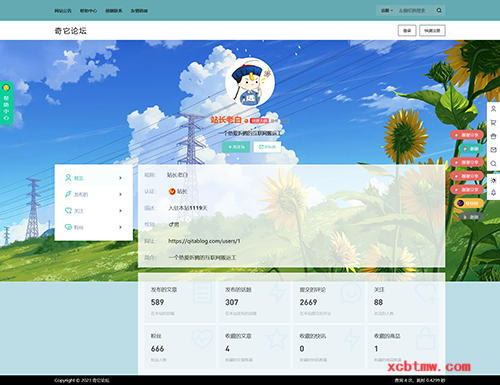Screen dimensions: 500x385
Task: Open the https://qitablog.com/users/1 link
Action: (x=204, y=241)
